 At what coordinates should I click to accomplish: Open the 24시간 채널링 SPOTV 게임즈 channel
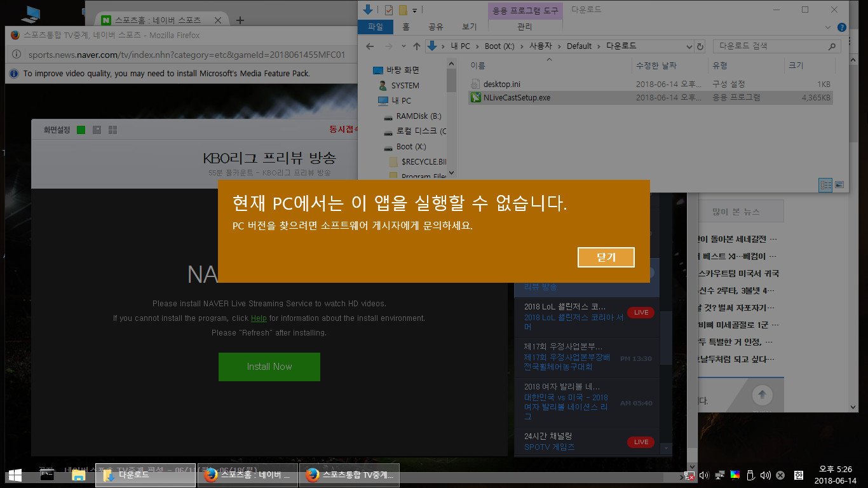(588, 442)
